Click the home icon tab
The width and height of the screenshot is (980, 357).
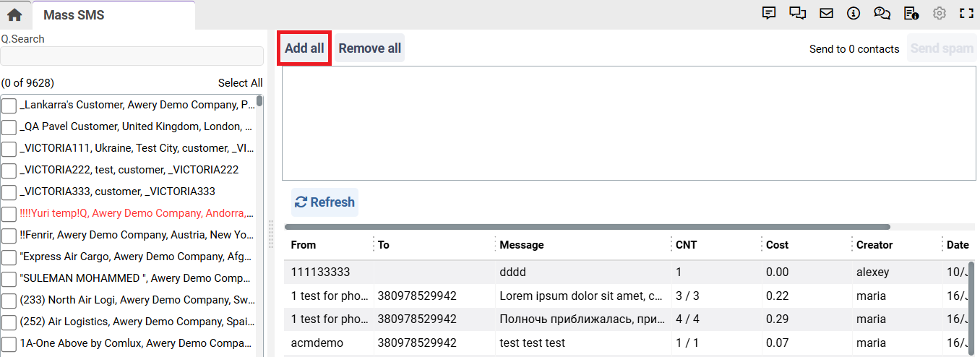pos(14,14)
